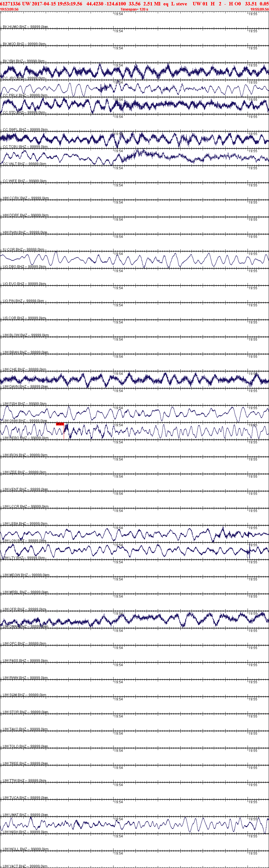269x868 pixels.
Task: Select the CC TCBU BHZ station label
Action: point(25,147)
